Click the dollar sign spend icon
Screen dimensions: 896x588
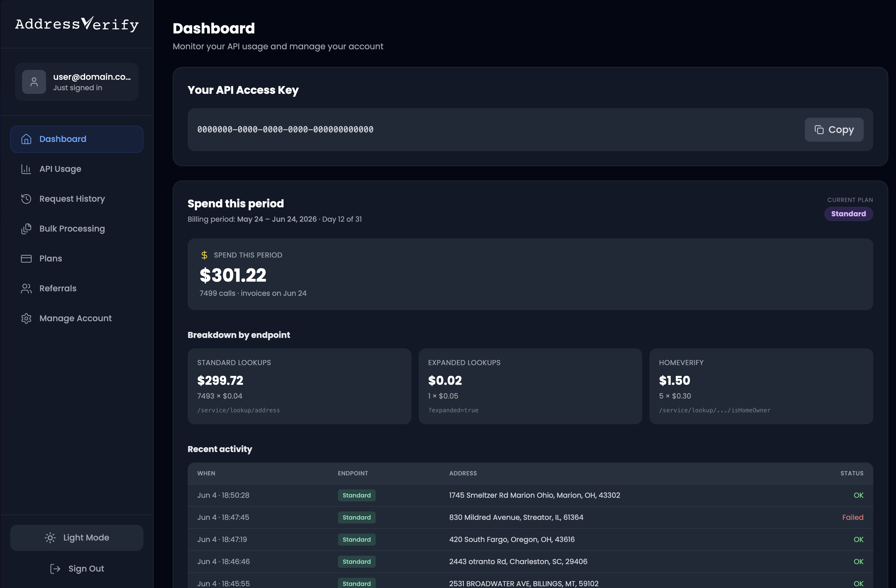click(x=204, y=255)
